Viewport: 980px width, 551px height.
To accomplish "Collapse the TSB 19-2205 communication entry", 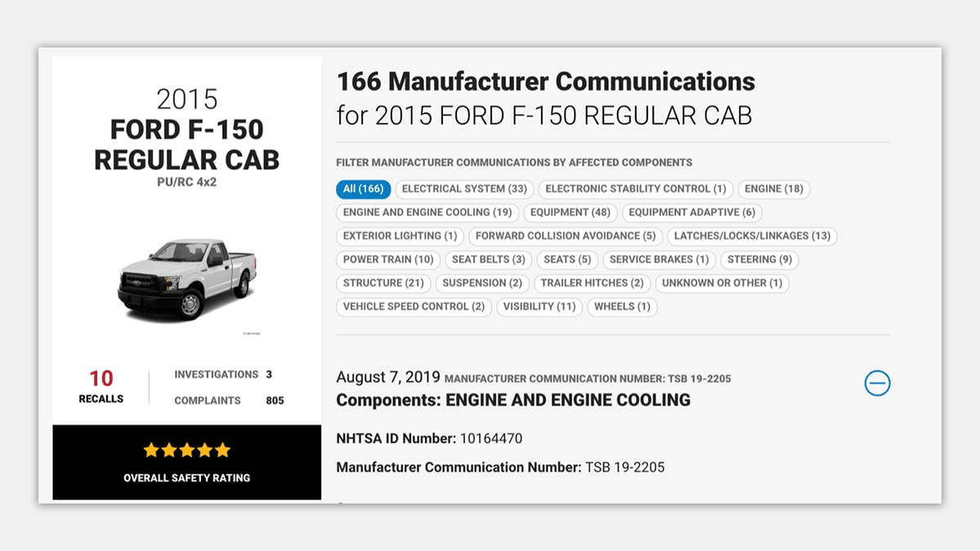I will [x=877, y=383].
